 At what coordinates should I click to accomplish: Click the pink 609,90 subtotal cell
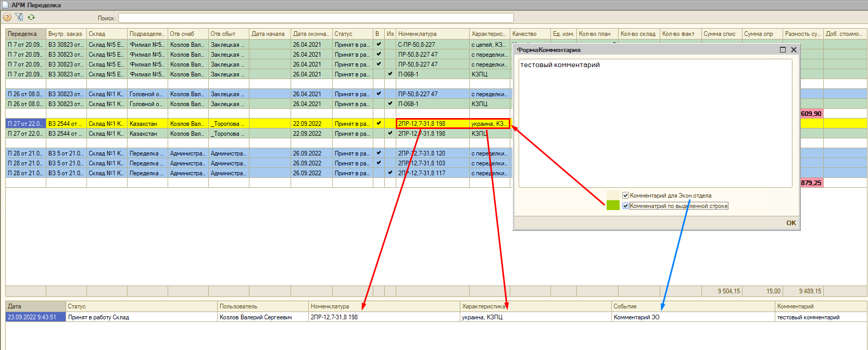tap(811, 114)
